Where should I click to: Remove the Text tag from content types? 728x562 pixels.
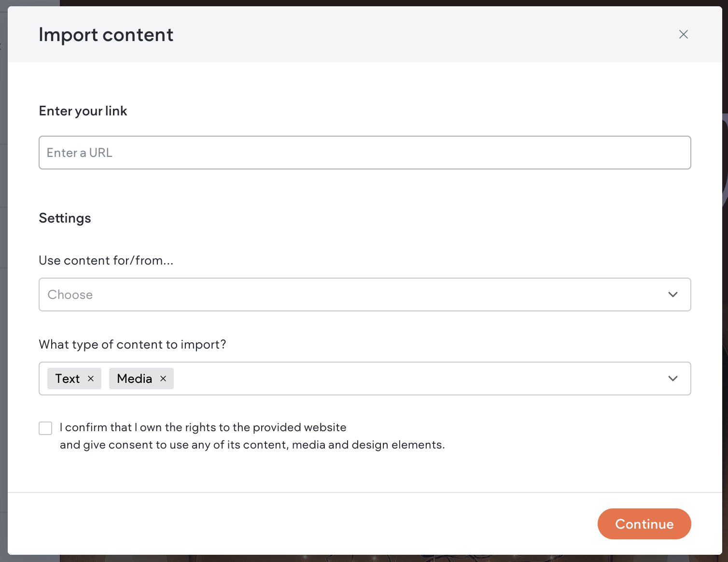(91, 379)
